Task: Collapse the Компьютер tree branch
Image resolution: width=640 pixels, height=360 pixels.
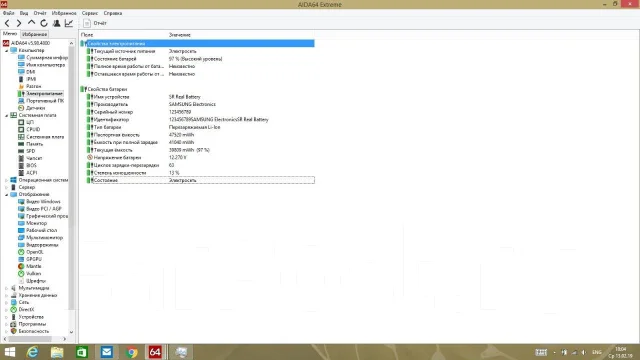Action: coord(7,51)
